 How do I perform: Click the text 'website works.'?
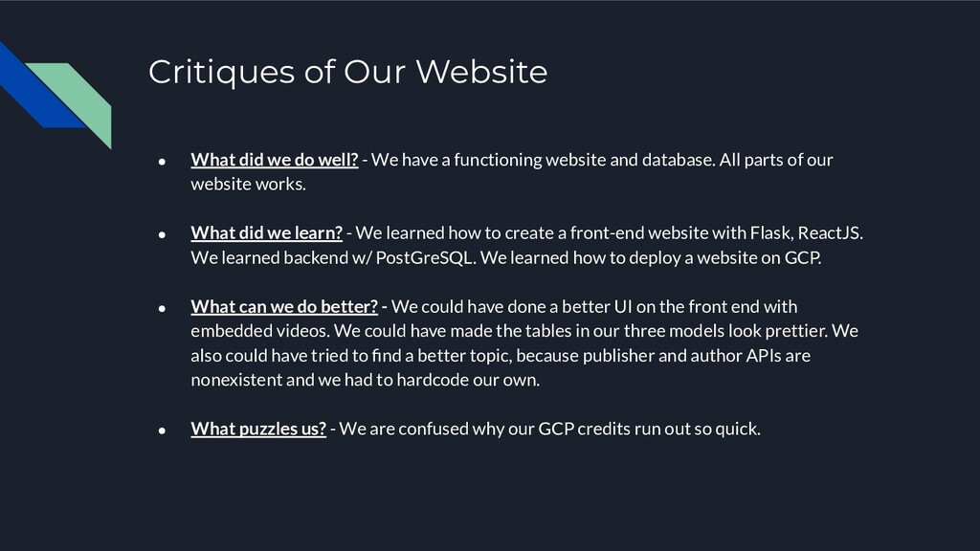248,185
